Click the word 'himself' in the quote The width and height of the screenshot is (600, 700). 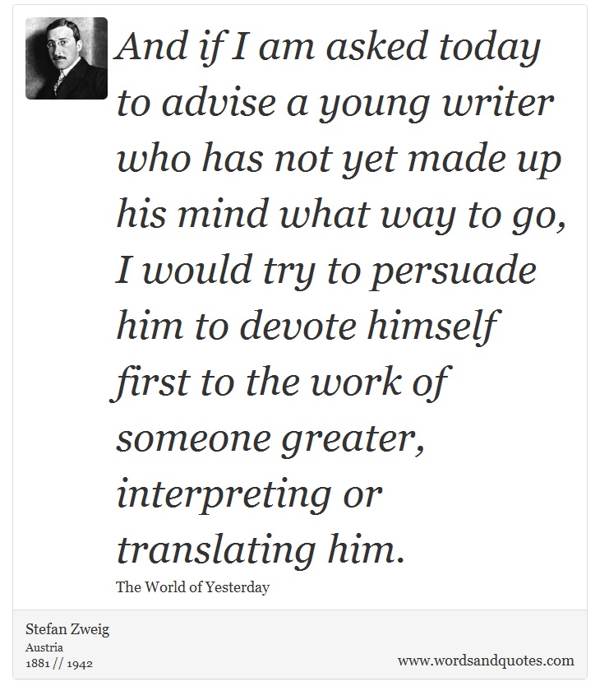pyautogui.click(x=432, y=327)
